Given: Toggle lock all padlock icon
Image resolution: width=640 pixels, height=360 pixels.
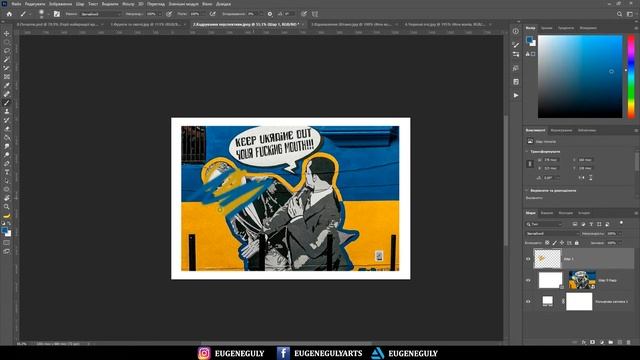Looking at the screenshot, I should [576, 243].
